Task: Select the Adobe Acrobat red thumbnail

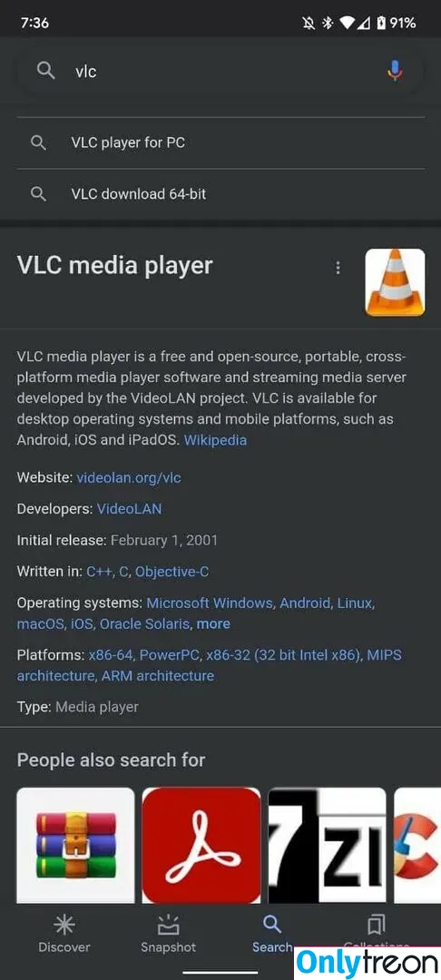Action: point(201,845)
